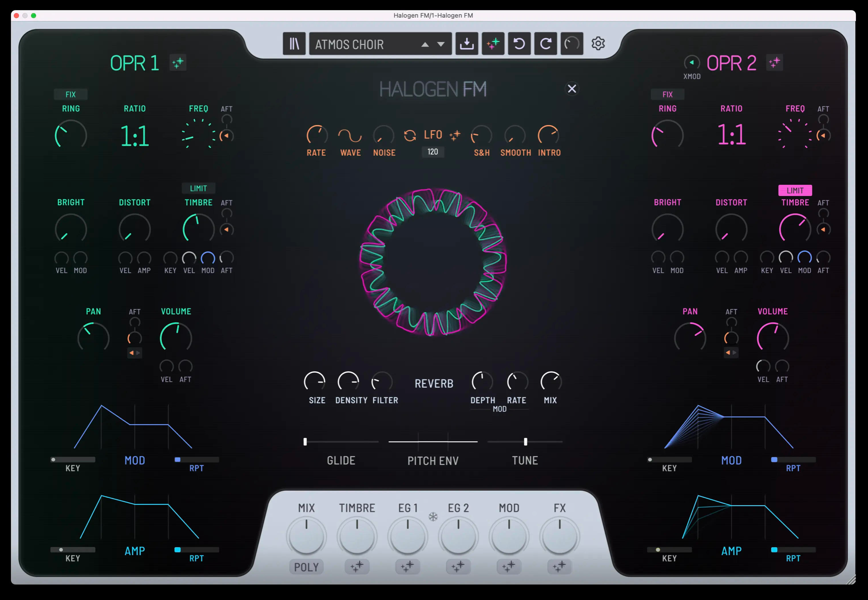Click the LFO sync loop icon
The height and width of the screenshot is (600, 868).
pyautogui.click(x=410, y=135)
